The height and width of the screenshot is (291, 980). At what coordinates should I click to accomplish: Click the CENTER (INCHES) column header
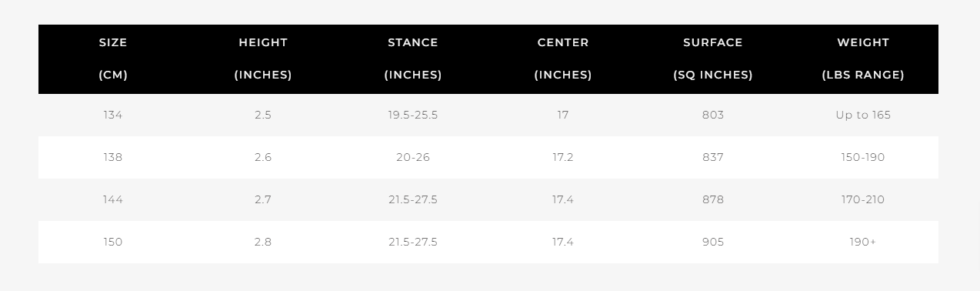[x=563, y=59]
